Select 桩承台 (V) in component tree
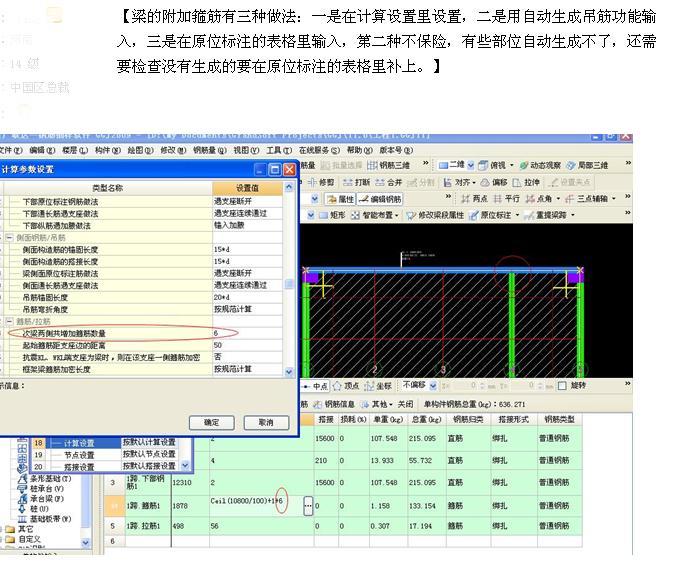The image size is (687, 568). pyautogui.click(x=41, y=489)
